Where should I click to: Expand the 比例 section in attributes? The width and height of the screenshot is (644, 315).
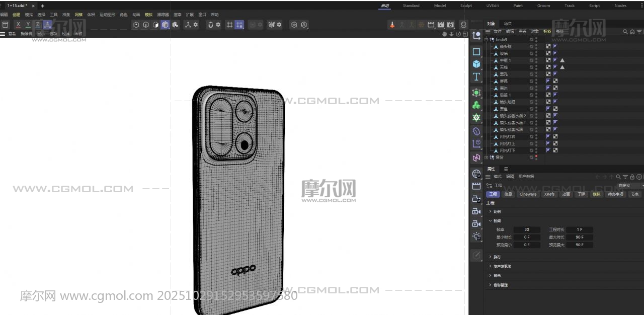coord(491,212)
